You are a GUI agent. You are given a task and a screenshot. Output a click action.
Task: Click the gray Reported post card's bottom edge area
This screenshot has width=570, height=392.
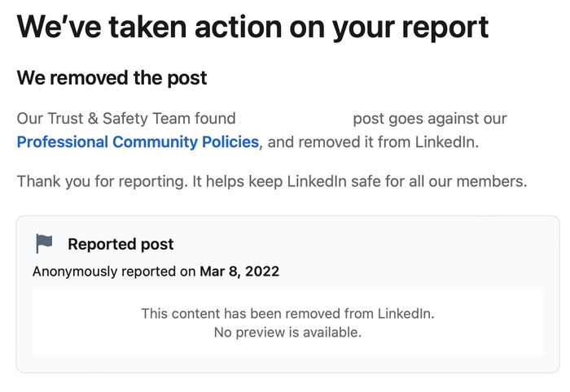coord(287,364)
